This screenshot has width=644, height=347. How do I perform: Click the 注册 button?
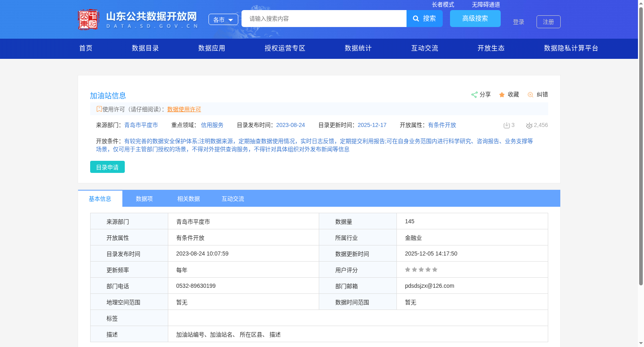click(x=549, y=22)
